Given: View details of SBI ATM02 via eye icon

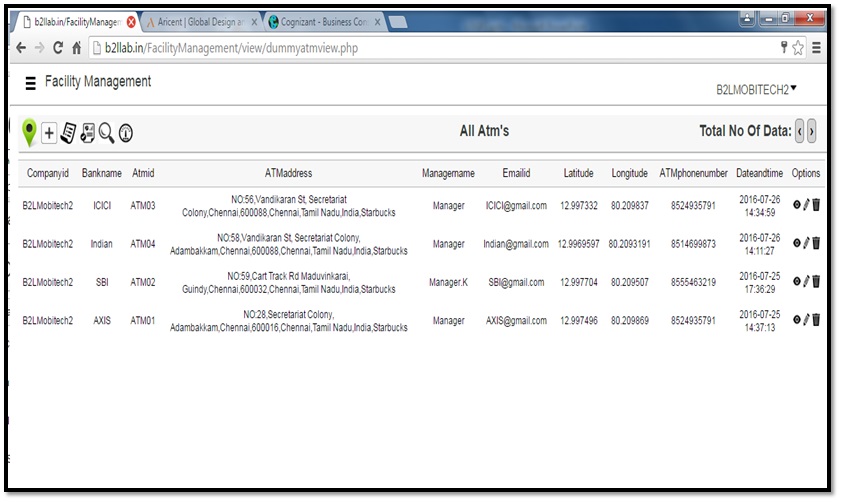Looking at the screenshot, I should click(797, 282).
